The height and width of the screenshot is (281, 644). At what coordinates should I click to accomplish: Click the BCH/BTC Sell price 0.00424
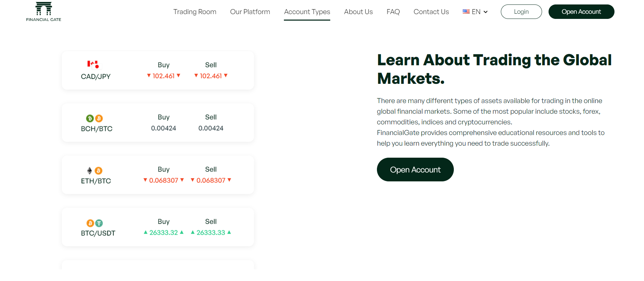[211, 128]
